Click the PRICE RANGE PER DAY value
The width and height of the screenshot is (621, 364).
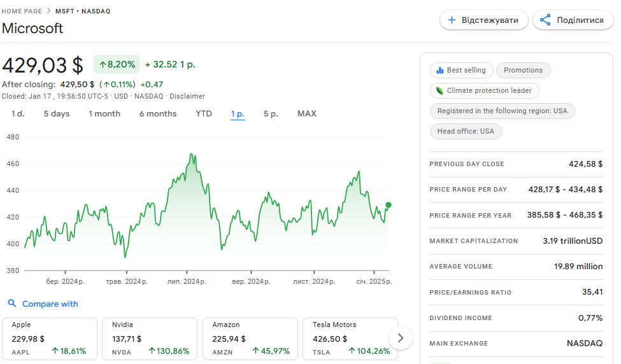(x=566, y=190)
